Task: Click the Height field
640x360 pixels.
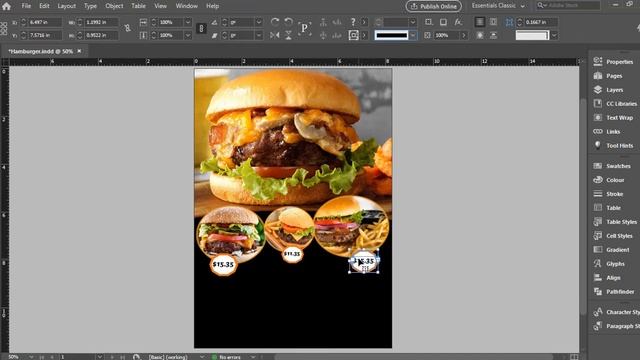Action: click(101, 35)
